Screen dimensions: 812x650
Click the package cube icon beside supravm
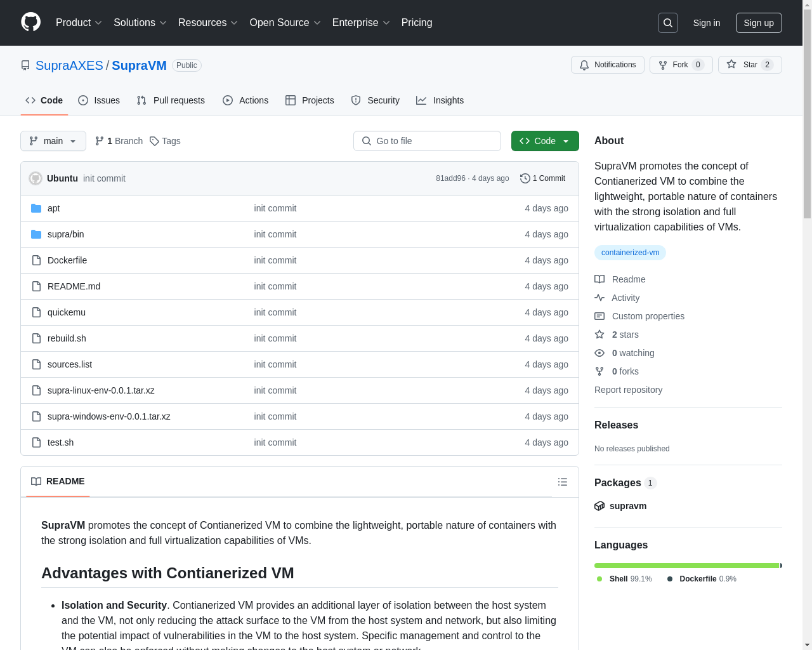(x=599, y=506)
